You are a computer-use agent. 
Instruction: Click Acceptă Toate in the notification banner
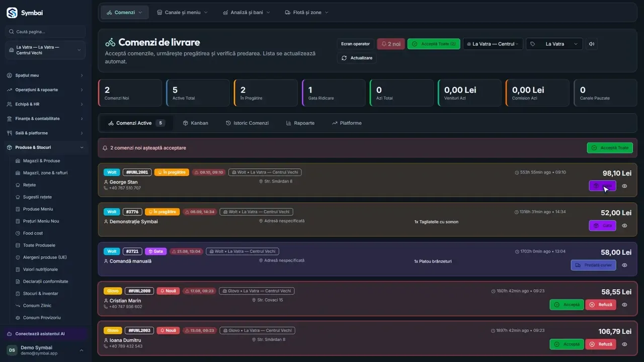point(610,148)
